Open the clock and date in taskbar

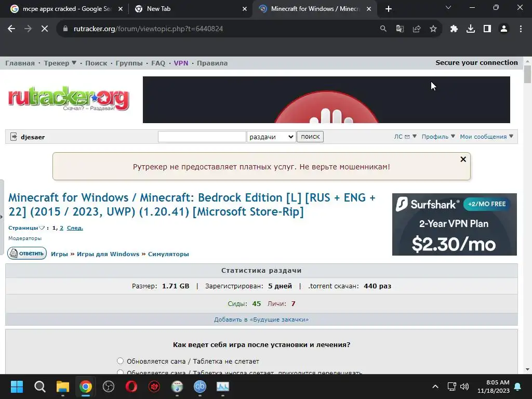pos(494,387)
